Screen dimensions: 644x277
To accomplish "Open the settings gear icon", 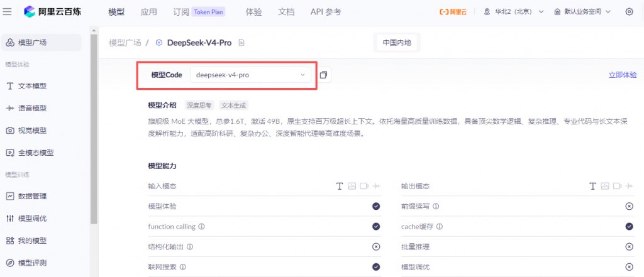I will pyautogui.click(x=630, y=12).
